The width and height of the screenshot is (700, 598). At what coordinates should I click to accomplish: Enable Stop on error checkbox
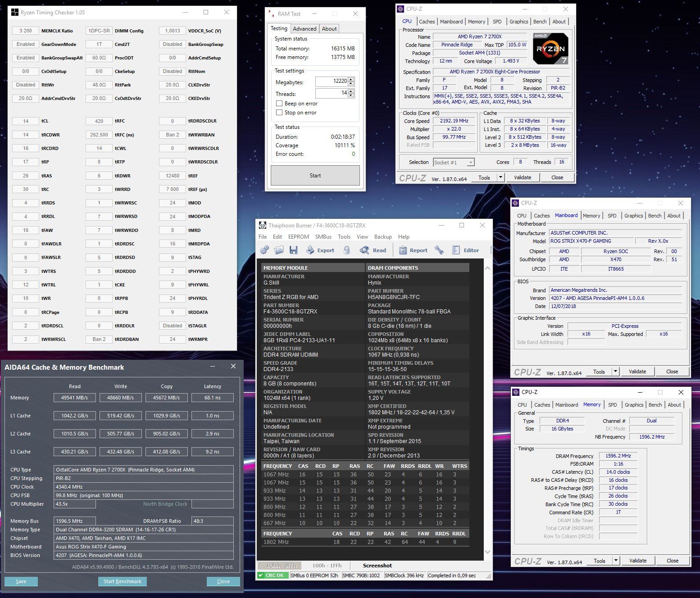pos(279,112)
